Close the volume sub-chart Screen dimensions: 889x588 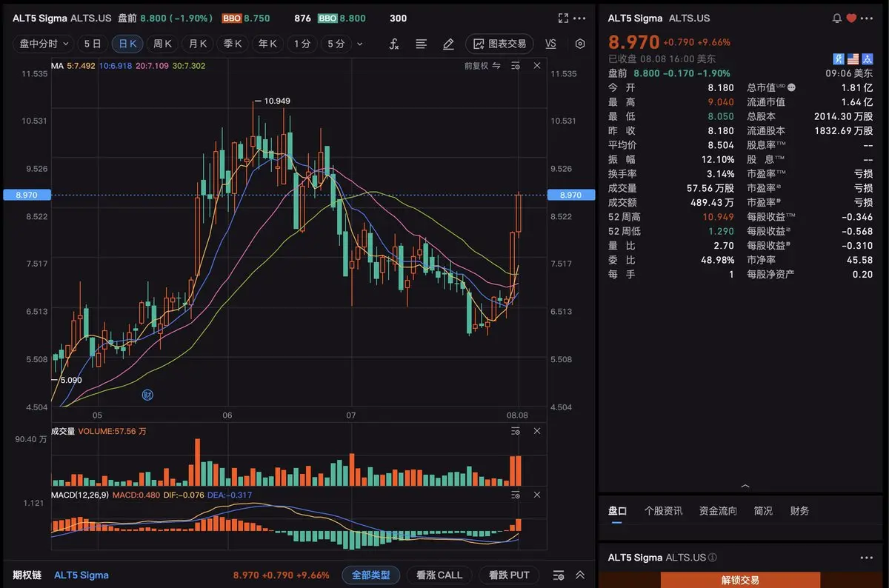[x=537, y=431]
